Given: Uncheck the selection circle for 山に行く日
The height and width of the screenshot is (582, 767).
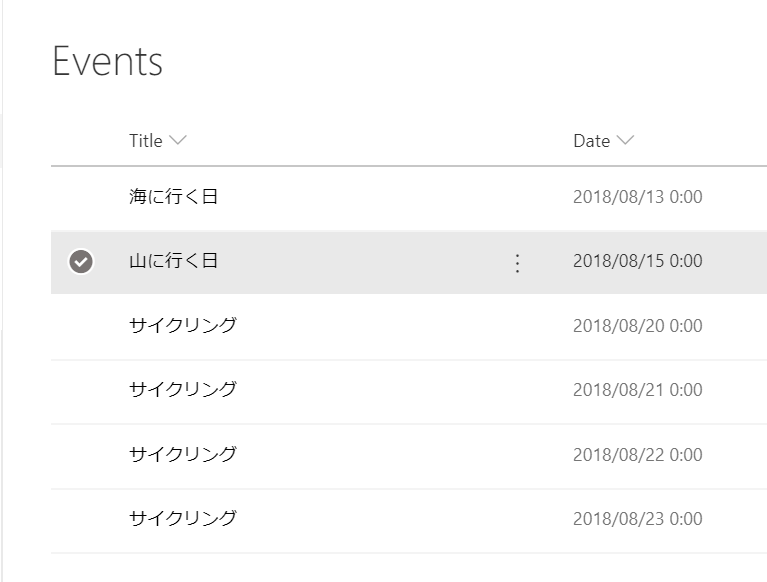Looking at the screenshot, I should click(x=81, y=262).
